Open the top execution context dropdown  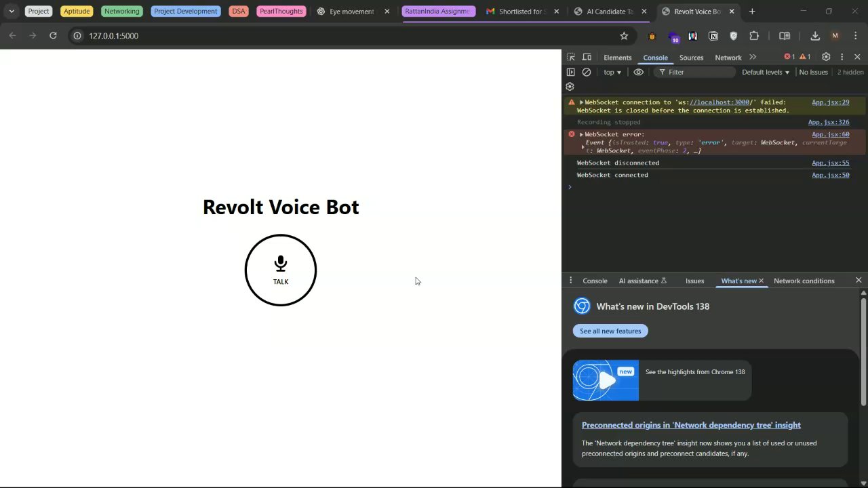(612, 72)
